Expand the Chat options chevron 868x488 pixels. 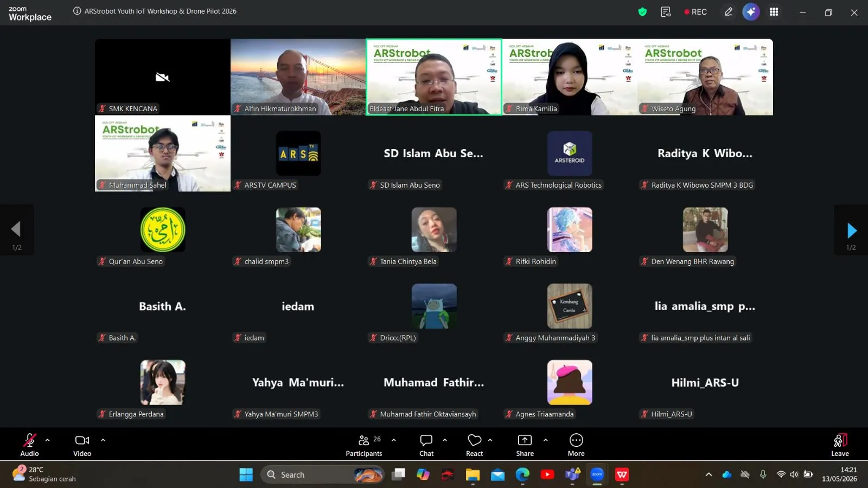pyautogui.click(x=445, y=440)
